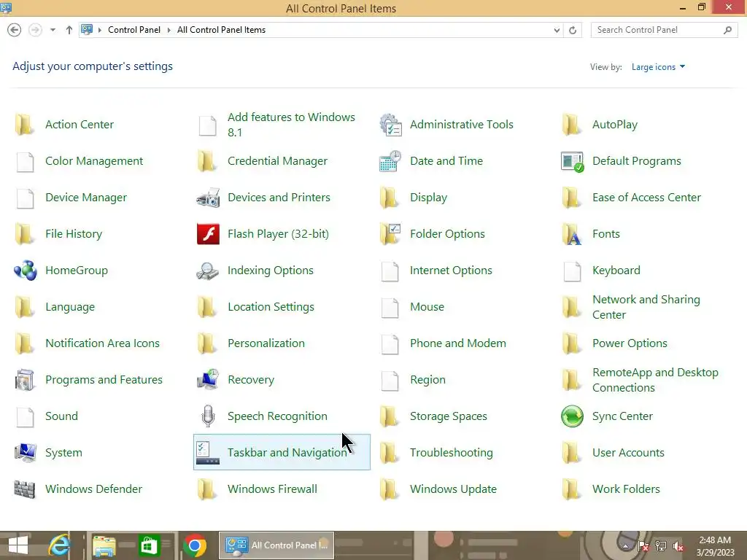This screenshot has width=747, height=560.
Task: Open the Windows Store taskbar icon
Action: tap(149, 545)
